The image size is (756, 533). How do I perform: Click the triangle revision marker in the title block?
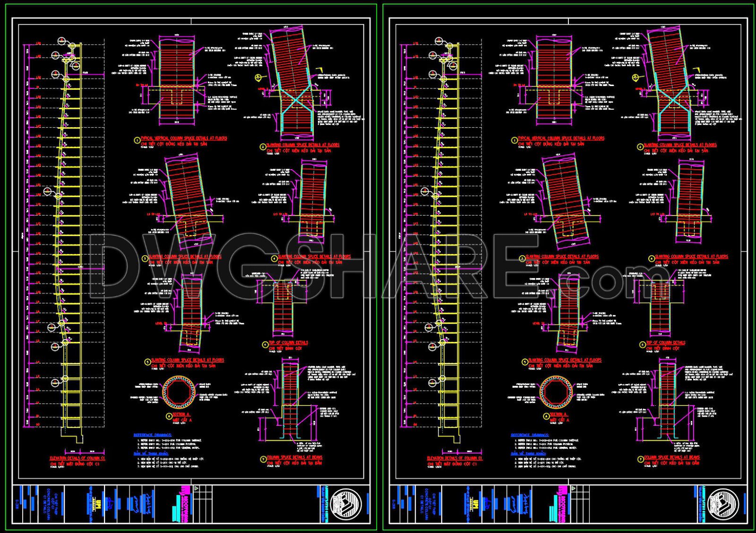pyautogui.click(x=195, y=489)
